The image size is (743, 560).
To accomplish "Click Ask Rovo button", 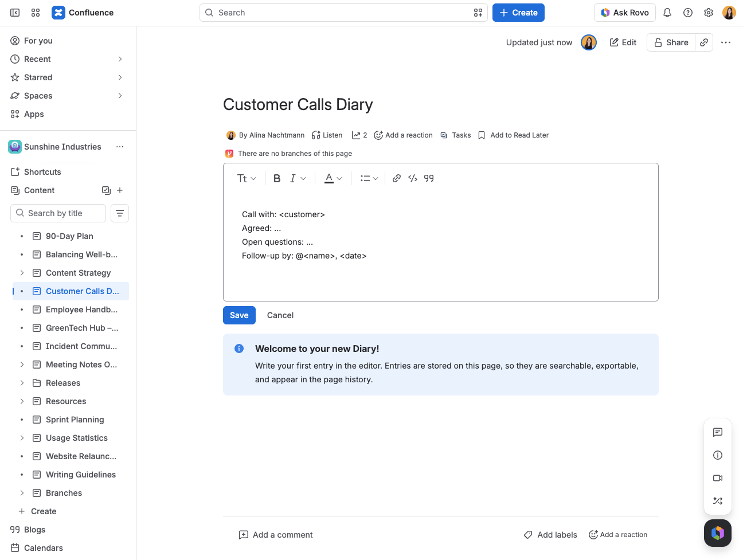I will pyautogui.click(x=625, y=13).
